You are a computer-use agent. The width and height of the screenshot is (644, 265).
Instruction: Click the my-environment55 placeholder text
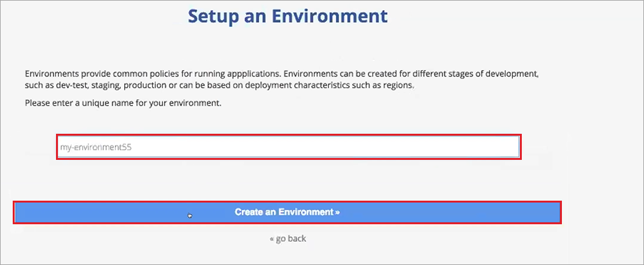[95, 147]
